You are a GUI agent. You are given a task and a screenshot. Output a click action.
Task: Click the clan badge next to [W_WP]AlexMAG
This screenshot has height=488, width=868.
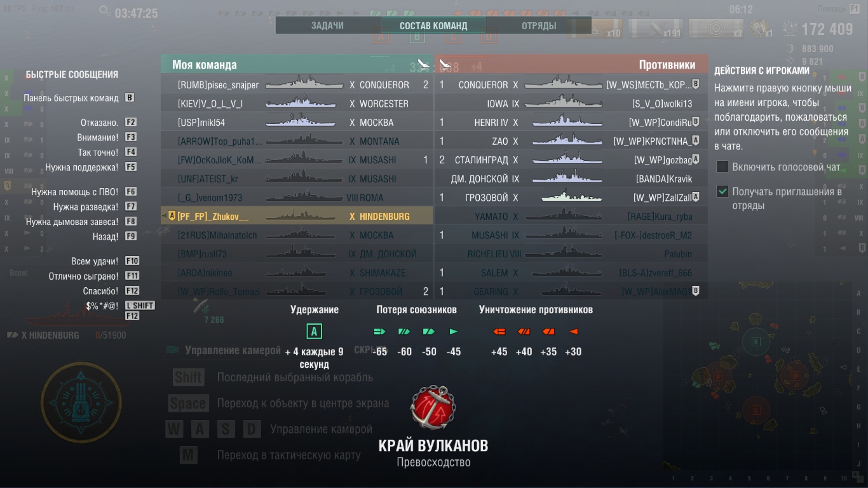point(696,291)
